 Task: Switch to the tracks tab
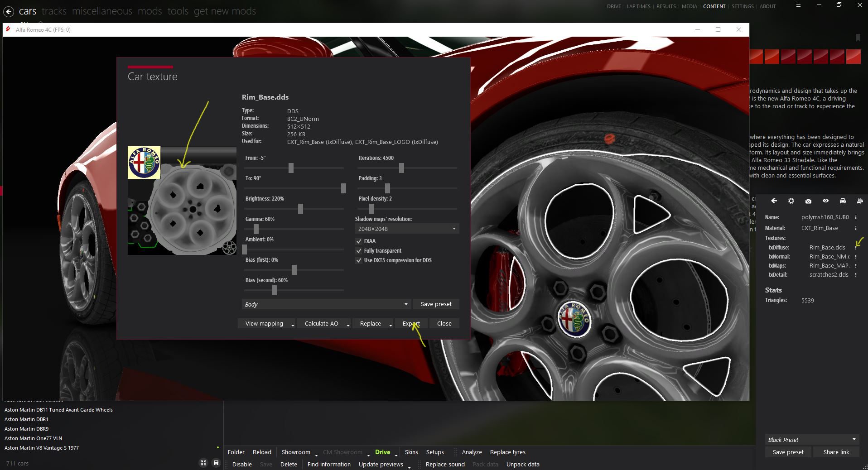point(54,11)
